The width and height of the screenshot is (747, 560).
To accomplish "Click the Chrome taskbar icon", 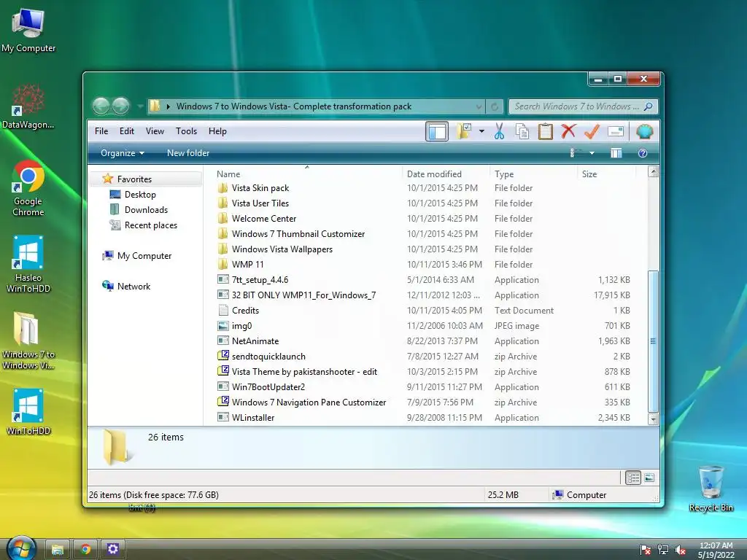I will 86,550.
